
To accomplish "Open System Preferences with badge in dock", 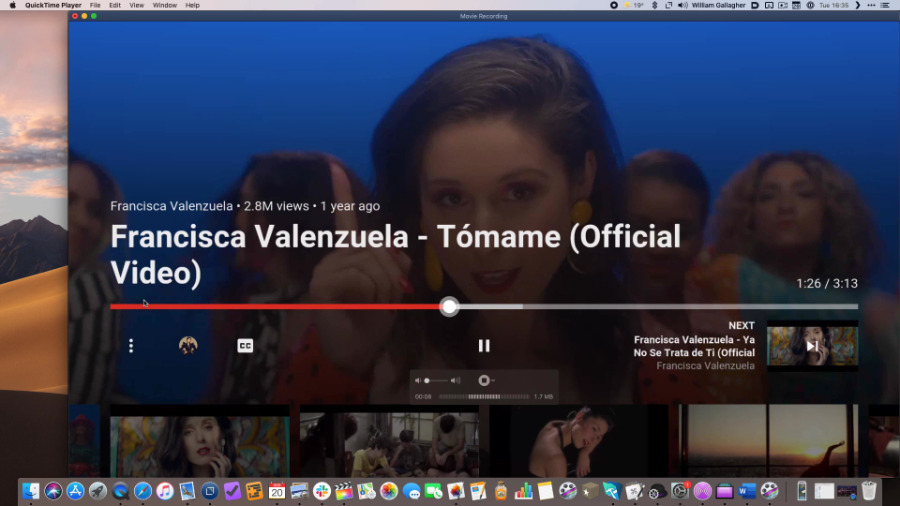I will tap(680, 491).
